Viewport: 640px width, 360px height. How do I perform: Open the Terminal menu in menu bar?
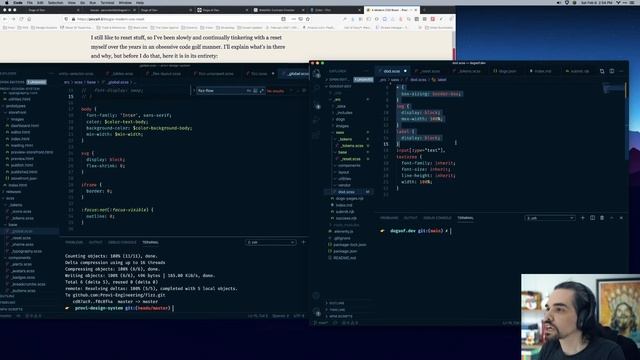[x=107, y=2]
